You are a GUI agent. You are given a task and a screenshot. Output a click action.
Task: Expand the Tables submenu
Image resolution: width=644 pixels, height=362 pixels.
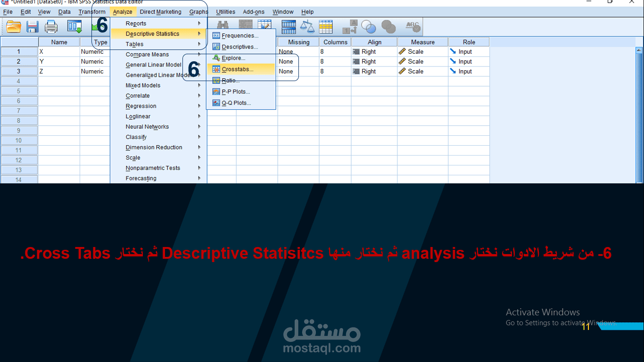coord(158,44)
